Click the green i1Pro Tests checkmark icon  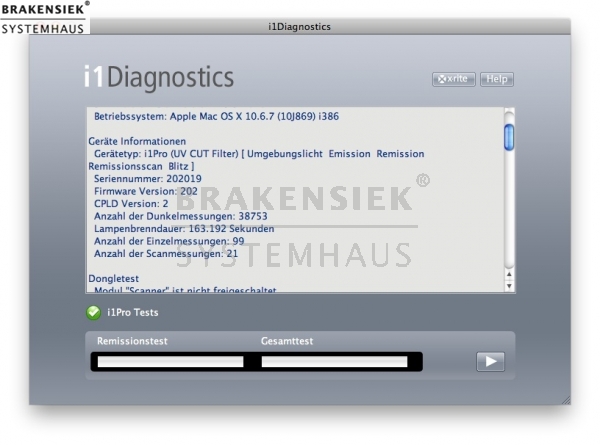tap(93, 313)
